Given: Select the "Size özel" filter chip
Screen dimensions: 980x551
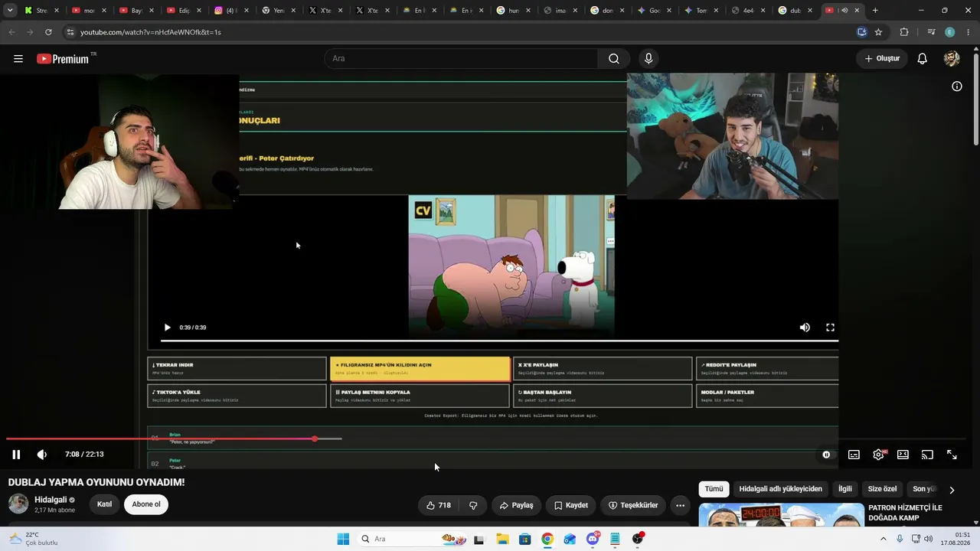Looking at the screenshot, I should click(x=882, y=489).
